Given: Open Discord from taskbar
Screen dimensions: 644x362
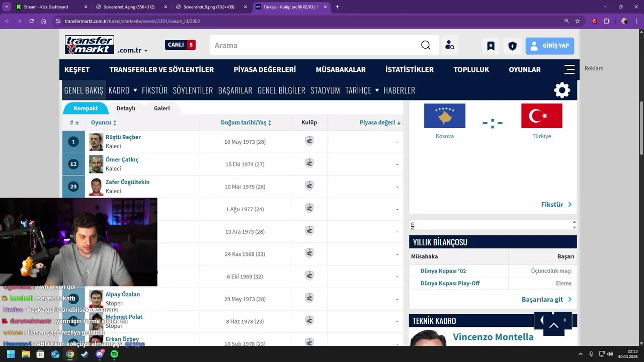Looking at the screenshot, I should (100, 354).
